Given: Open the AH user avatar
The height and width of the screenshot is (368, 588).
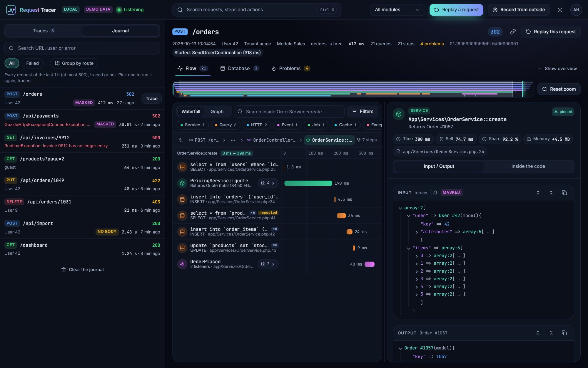Looking at the screenshot, I should 576,10.
